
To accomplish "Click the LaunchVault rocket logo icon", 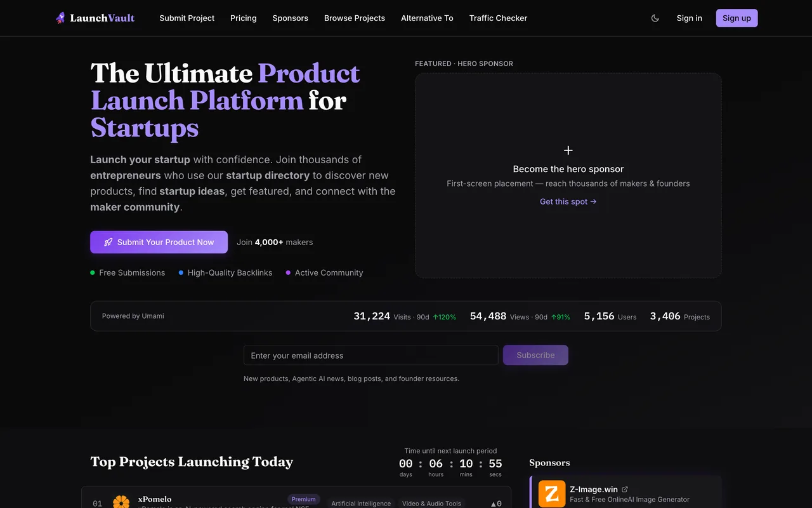I will [x=60, y=18].
